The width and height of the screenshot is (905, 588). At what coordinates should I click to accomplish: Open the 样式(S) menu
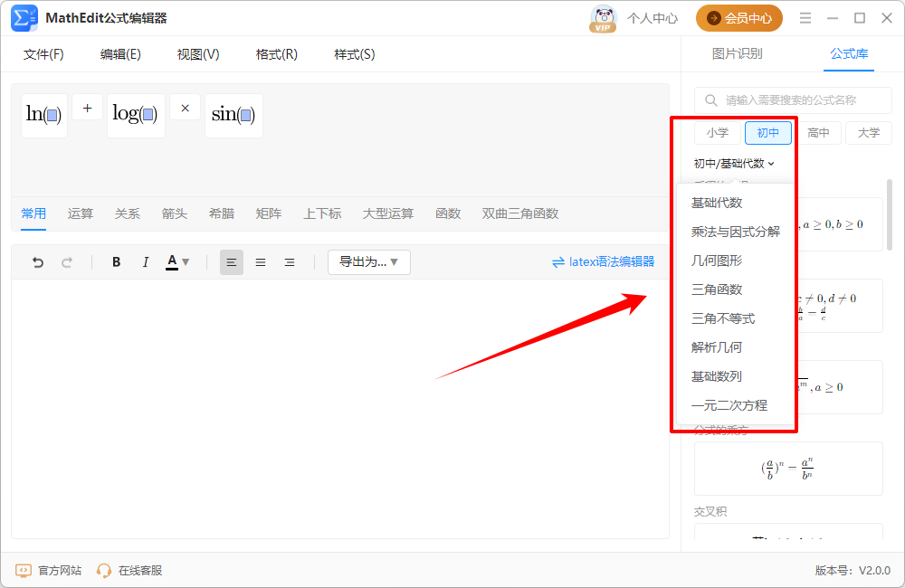click(355, 54)
